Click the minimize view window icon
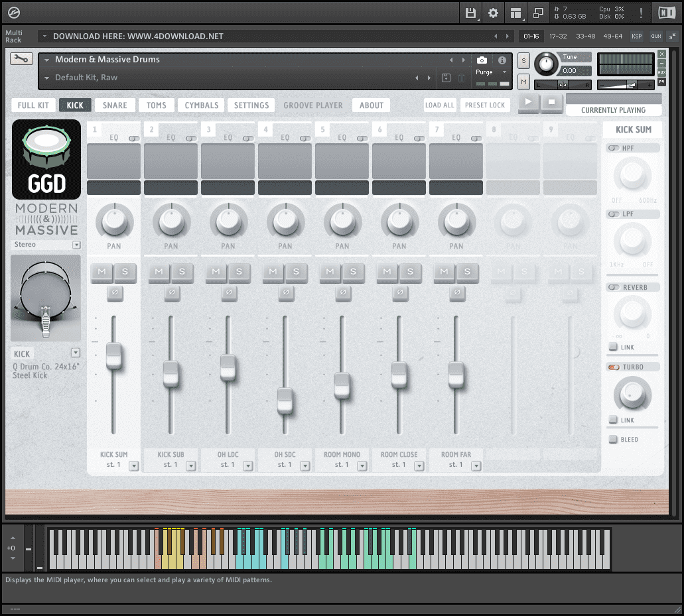 click(538, 13)
